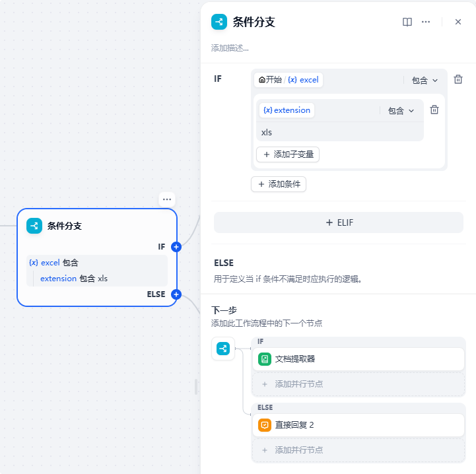Click the 添加子变量 button
476x474 pixels.
point(288,154)
